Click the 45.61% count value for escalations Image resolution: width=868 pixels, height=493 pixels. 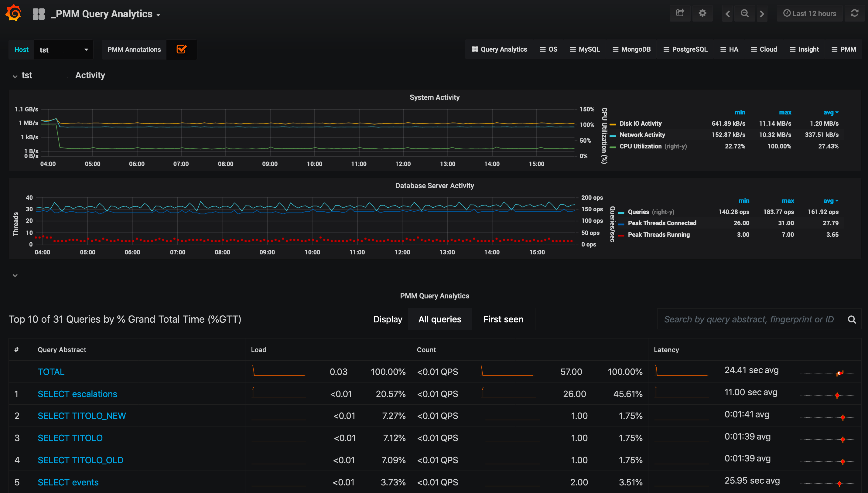click(x=627, y=394)
